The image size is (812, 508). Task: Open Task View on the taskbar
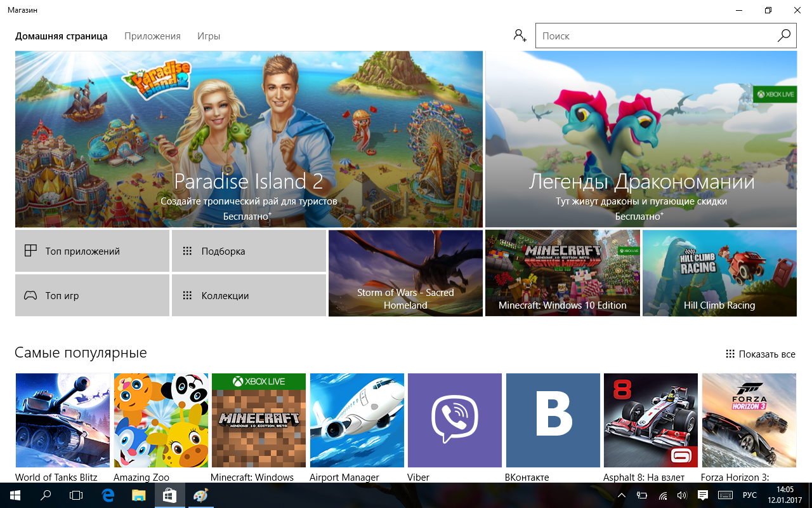pos(76,495)
